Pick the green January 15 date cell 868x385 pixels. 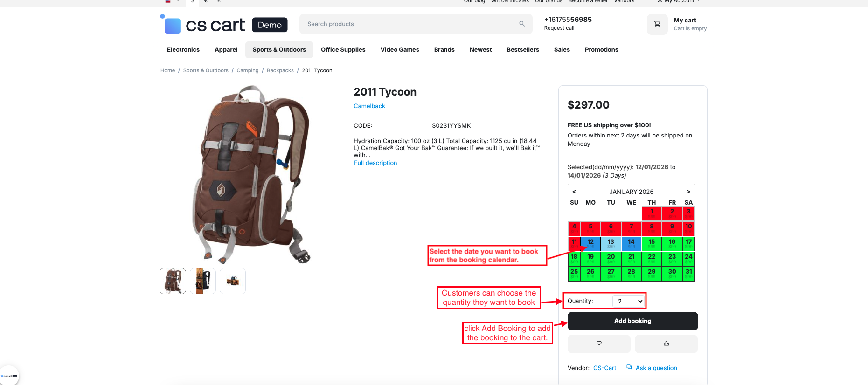pos(652,244)
